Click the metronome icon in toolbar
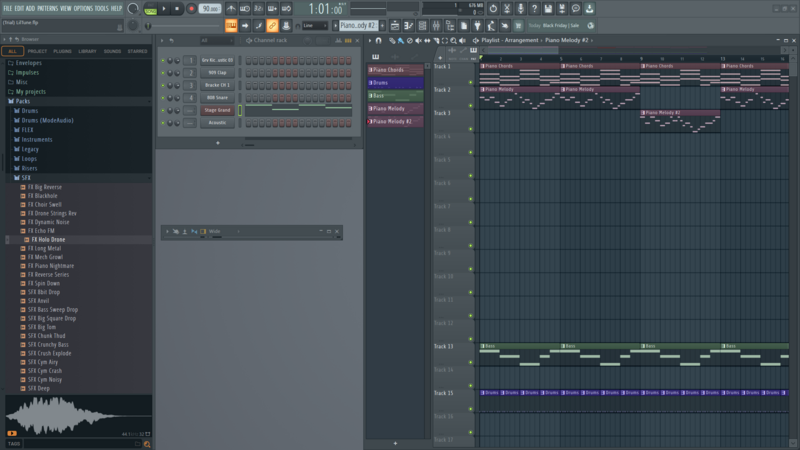Image resolution: width=800 pixels, height=450 pixels. (x=231, y=9)
